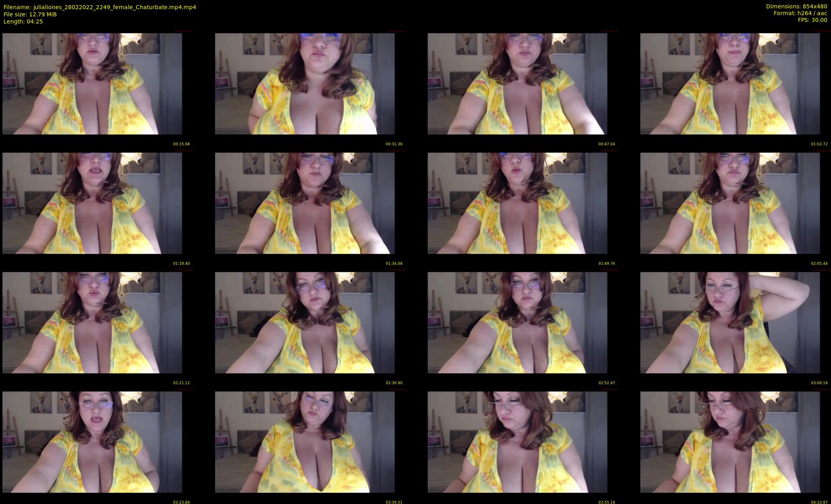Select the frame thumbnail at 02:05.44
The height and width of the screenshot is (504, 831).
(730, 203)
